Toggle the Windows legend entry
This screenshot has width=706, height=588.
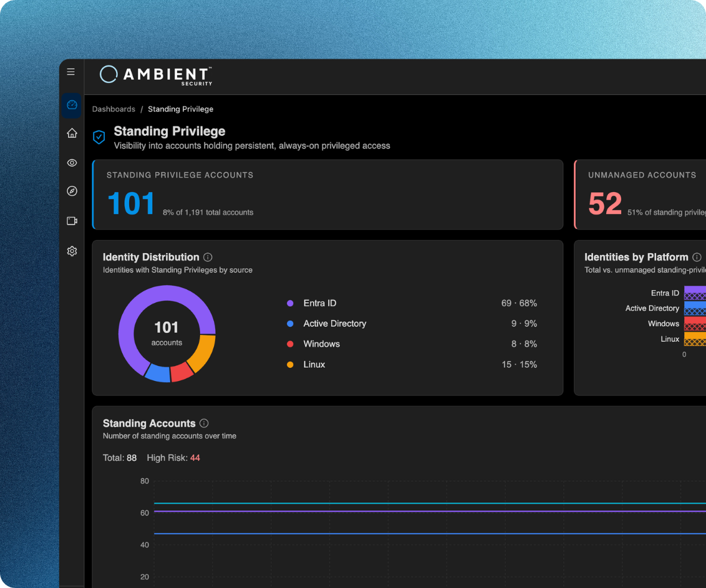412,344
